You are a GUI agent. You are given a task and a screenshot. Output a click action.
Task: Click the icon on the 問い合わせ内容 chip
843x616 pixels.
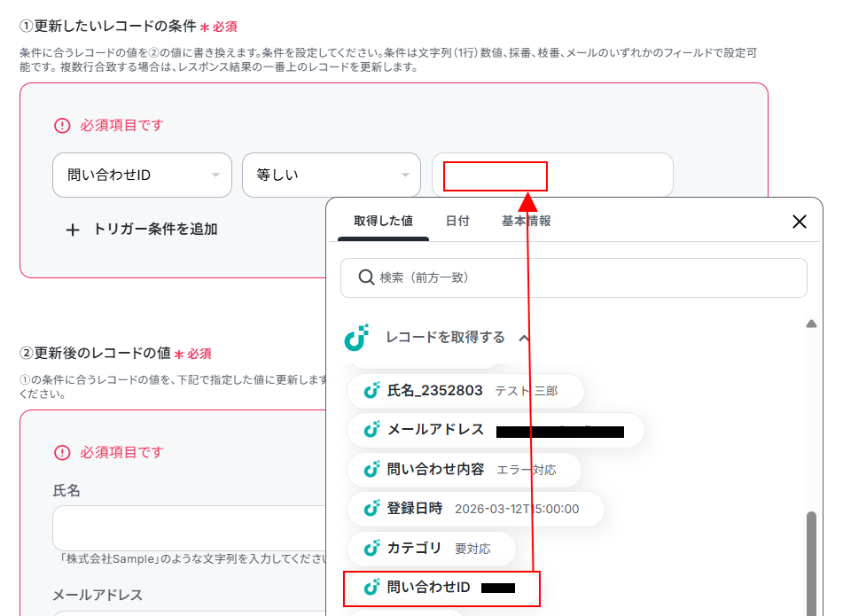click(371, 469)
